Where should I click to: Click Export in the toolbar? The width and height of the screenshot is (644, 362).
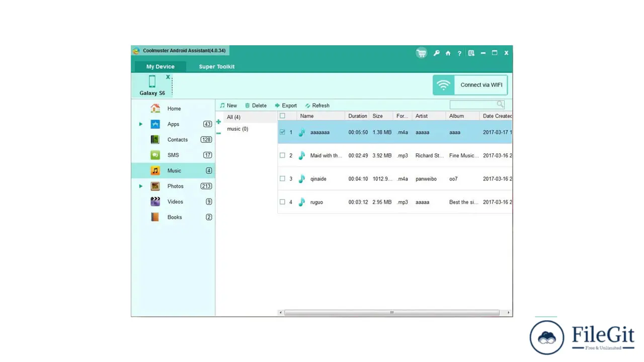point(286,106)
